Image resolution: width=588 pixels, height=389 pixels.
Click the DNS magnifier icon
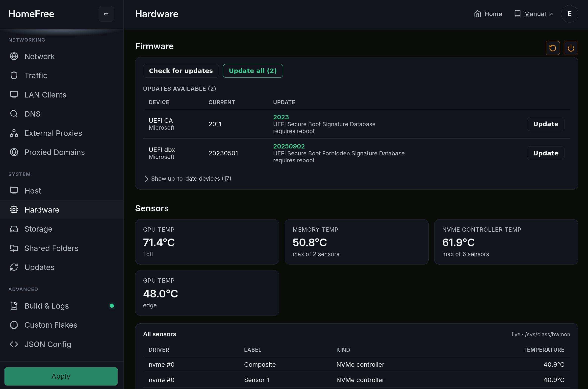point(14,114)
